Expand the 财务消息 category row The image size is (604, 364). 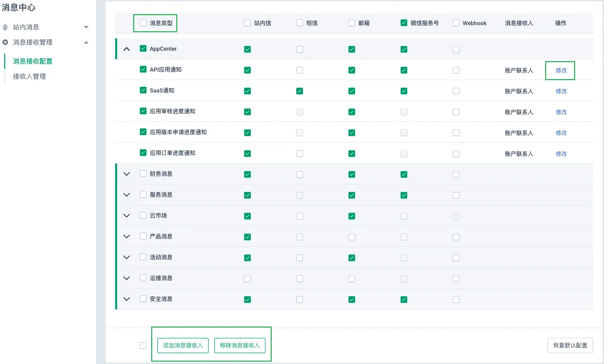pos(127,174)
